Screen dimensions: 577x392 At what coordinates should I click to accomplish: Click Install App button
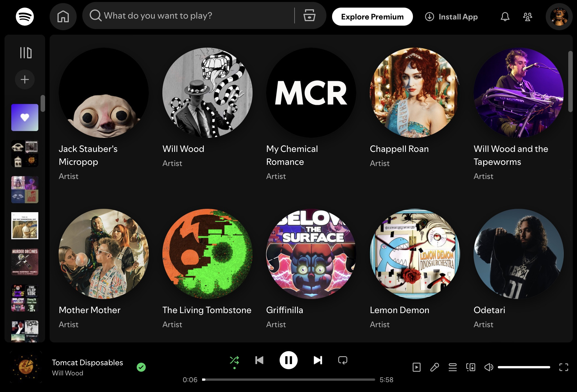[451, 17]
